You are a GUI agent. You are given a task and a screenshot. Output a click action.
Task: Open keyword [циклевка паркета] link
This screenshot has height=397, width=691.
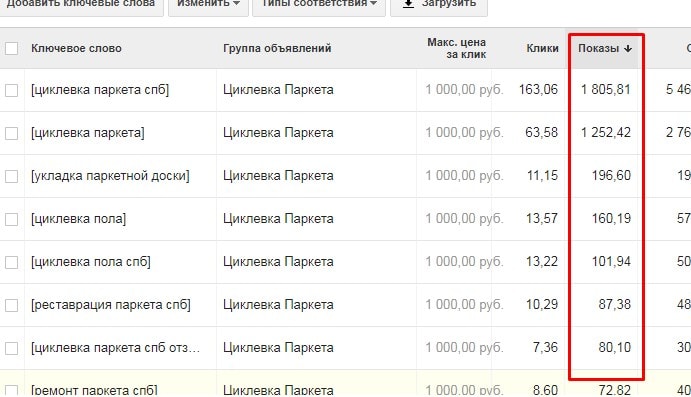[x=88, y=133]
